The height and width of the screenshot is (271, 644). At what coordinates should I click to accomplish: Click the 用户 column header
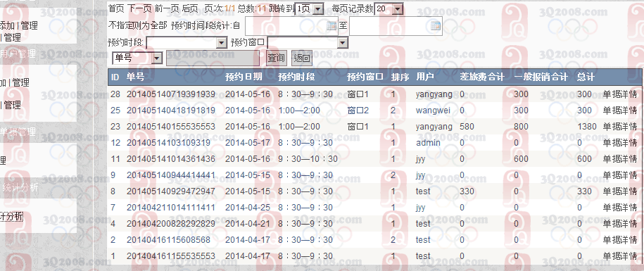click(424, 77)
